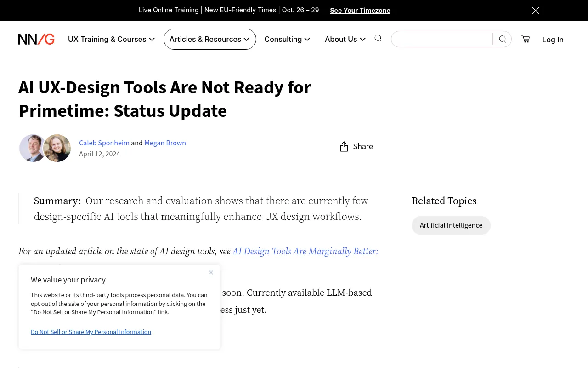Close the privacy notice popup
Viewport: 588px width, 368px height.
pyautogui.click(x=211, y=272)
